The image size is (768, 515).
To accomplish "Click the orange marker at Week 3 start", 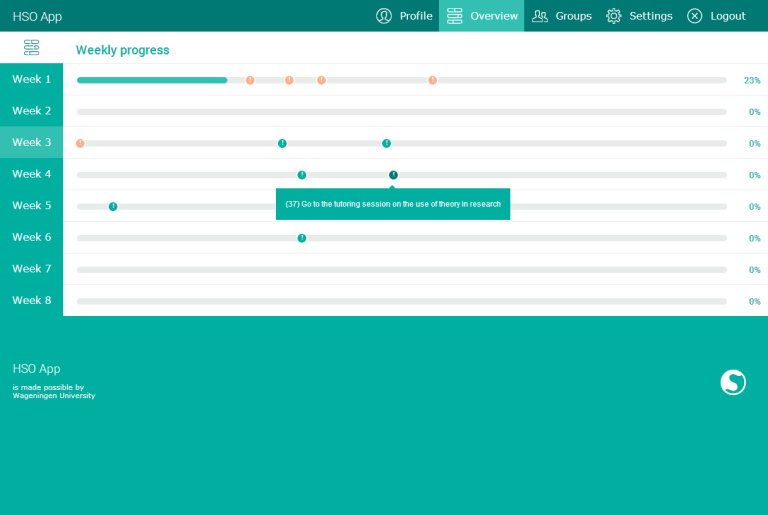I will point(80,143).
